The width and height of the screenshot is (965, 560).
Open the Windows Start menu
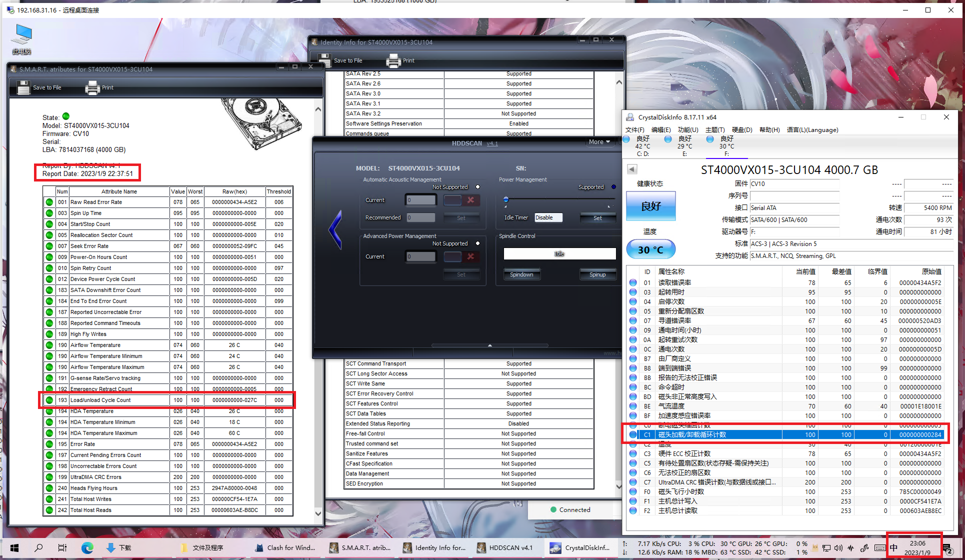click(14, 548)
